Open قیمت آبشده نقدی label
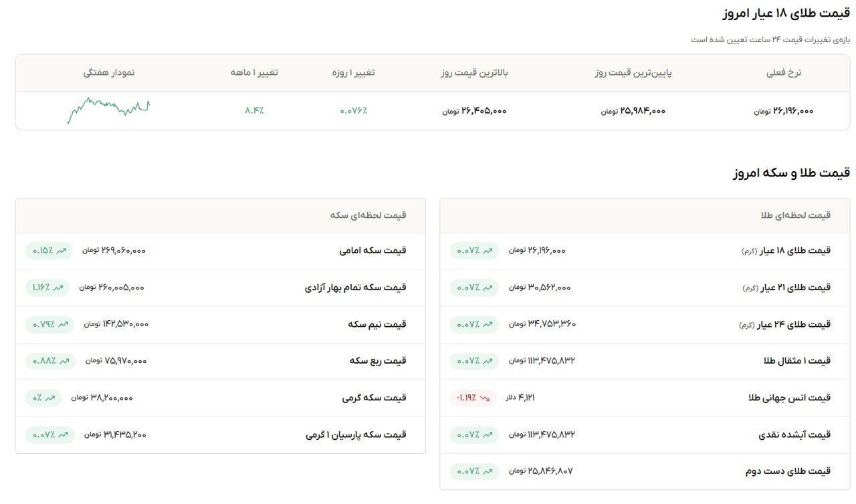The image size is (856, 504). [794, 434]
